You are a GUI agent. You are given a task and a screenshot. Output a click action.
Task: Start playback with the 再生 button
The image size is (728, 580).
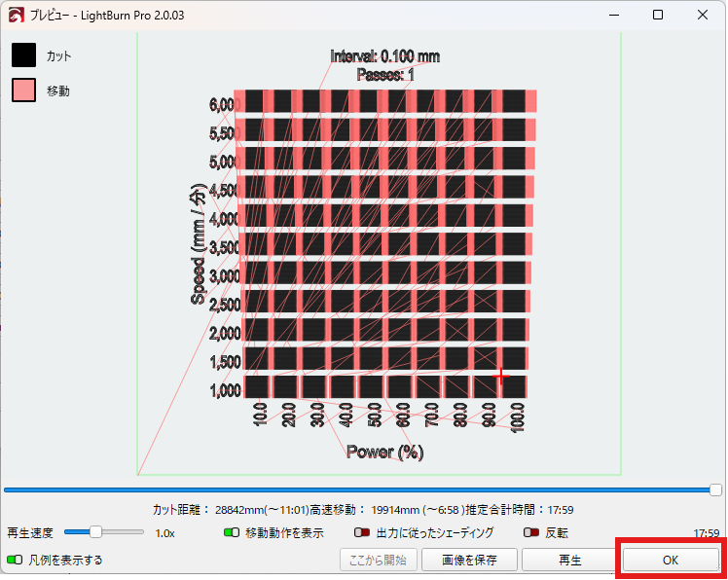point(569,560)
